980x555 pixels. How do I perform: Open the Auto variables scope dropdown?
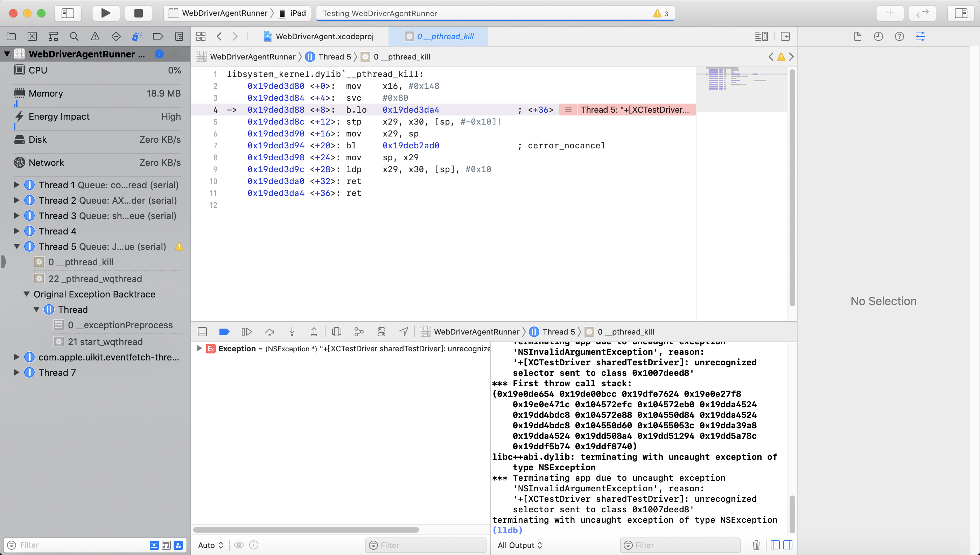point(210,546)
